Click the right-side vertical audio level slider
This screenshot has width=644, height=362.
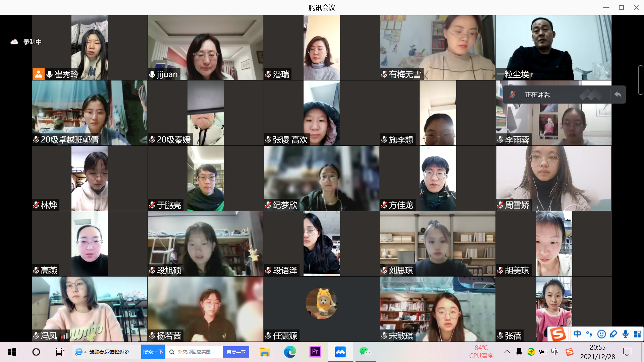pos(641,80)
